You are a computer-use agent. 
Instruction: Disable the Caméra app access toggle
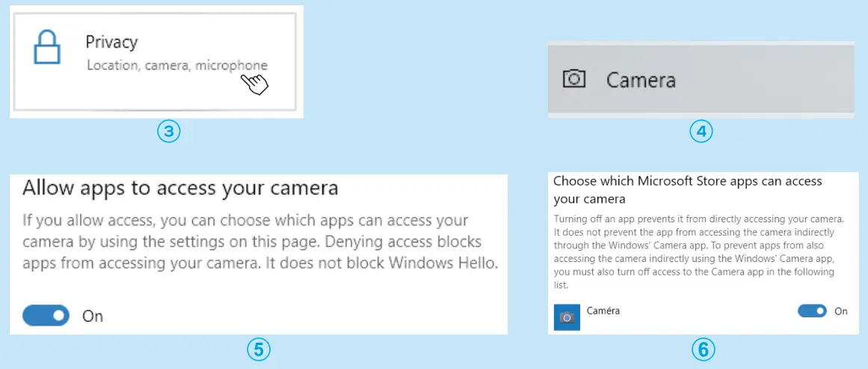pos(812,311)
